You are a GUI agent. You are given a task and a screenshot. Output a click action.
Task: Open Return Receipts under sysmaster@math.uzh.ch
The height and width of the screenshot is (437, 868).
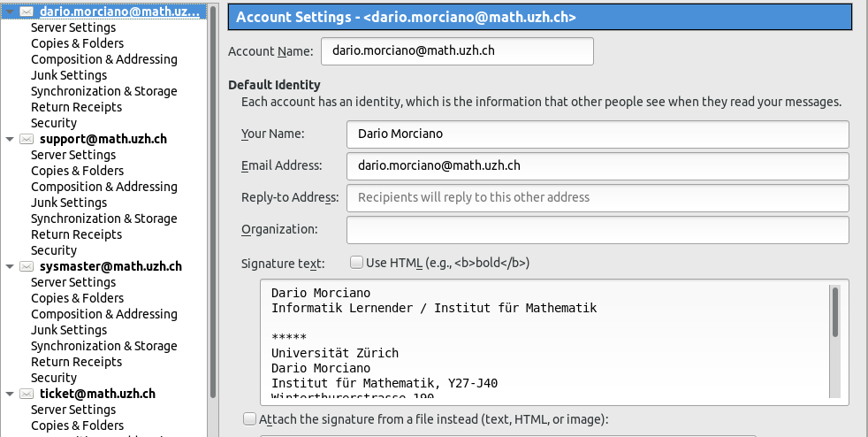[x=76, y=362]
